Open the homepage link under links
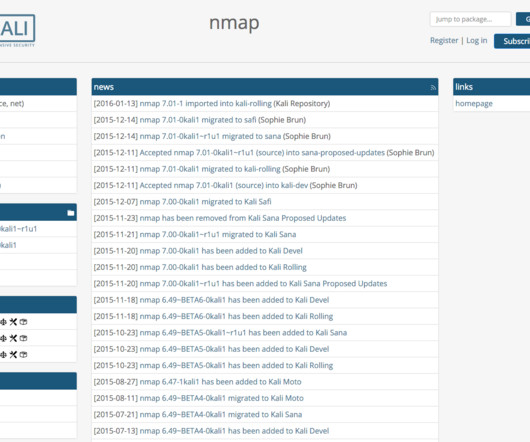The image size is (530, 442). click(x=474, y=103)
